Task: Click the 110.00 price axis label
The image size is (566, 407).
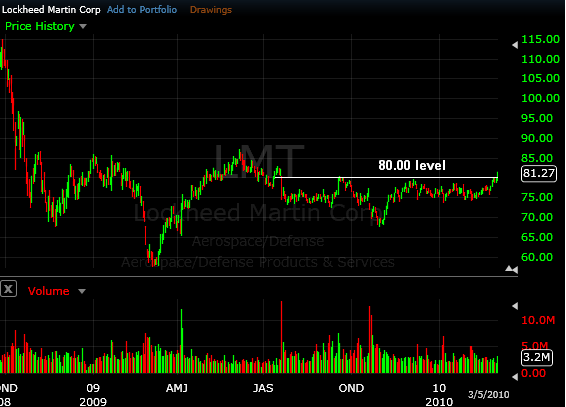Action: click(540, 59)
